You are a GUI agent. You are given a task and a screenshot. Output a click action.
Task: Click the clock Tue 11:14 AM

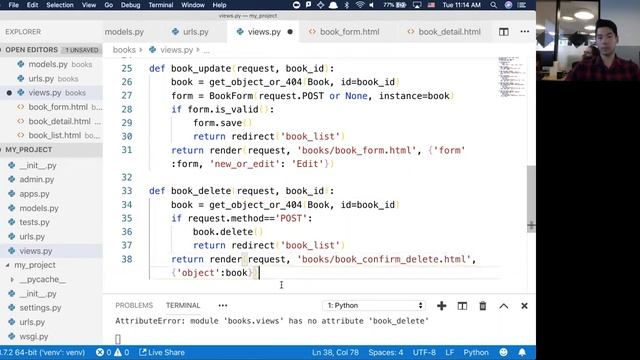tap(462, 5)
